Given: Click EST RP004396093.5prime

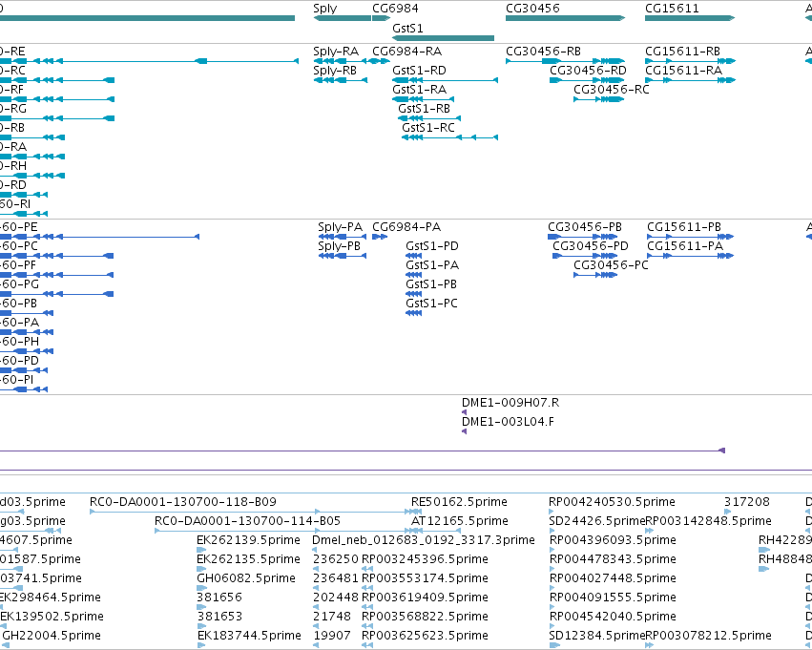Looking at the screenshot, I should point(613,540).
